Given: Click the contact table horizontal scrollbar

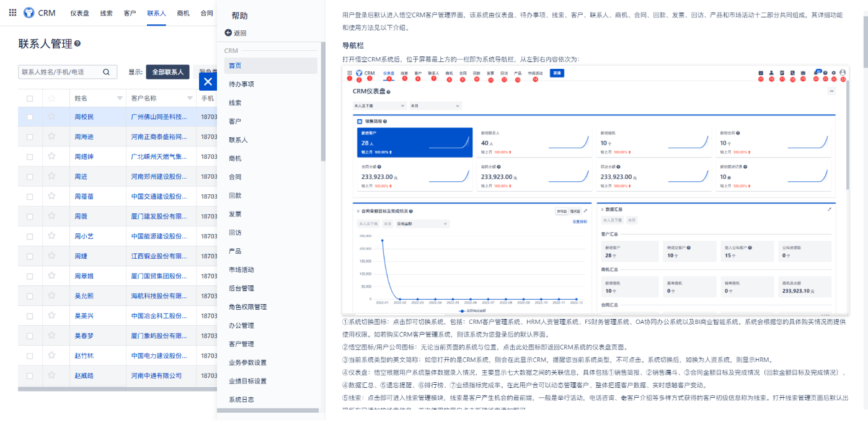Looking at the screenshot, I should (117, 389).
